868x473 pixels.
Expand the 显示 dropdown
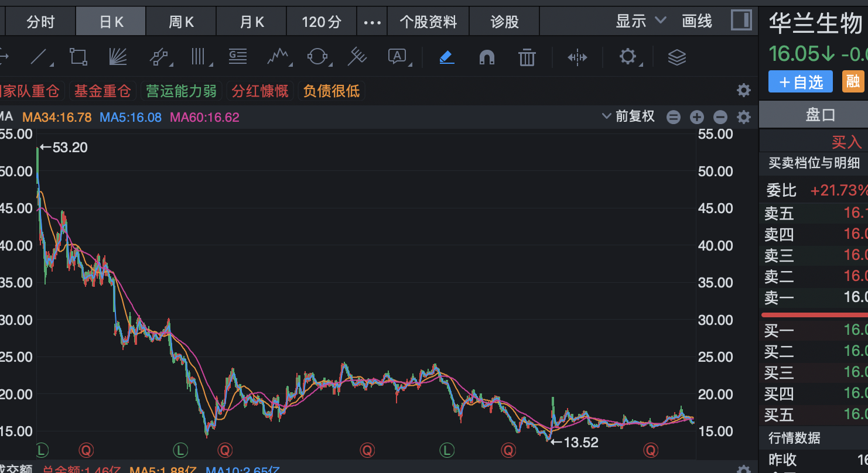pos(640,22)
